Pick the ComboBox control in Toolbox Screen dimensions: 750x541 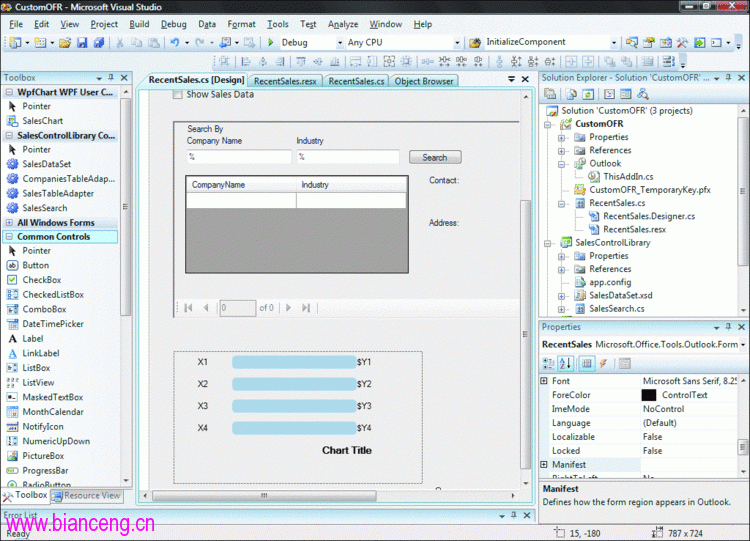(x=44, y=309)
